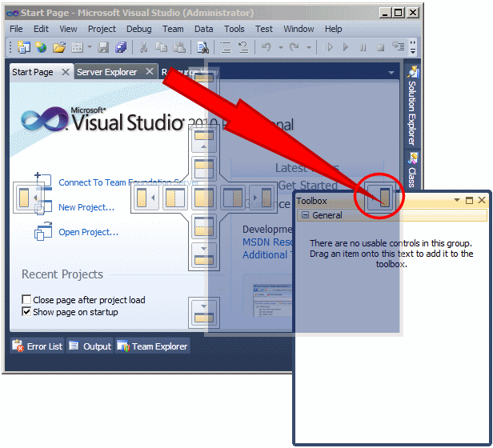Open the Undo history dropdown arrow
Screen dimensions: 493x448
pyautogui.click(x=281, y=48)
